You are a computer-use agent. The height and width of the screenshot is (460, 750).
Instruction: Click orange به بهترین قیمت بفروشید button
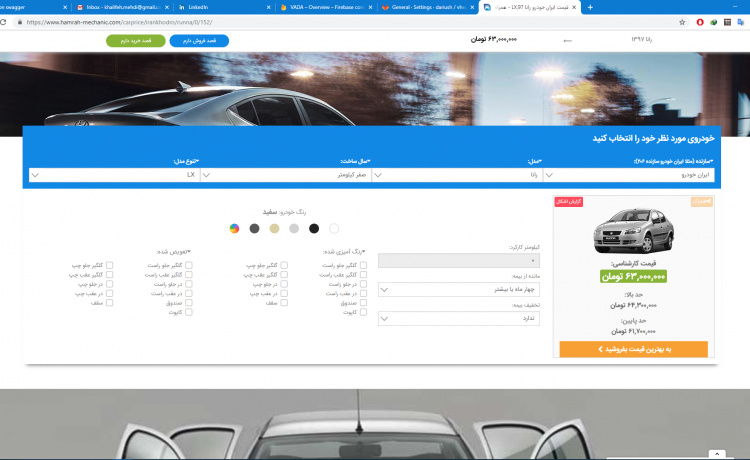click(633, 349)
